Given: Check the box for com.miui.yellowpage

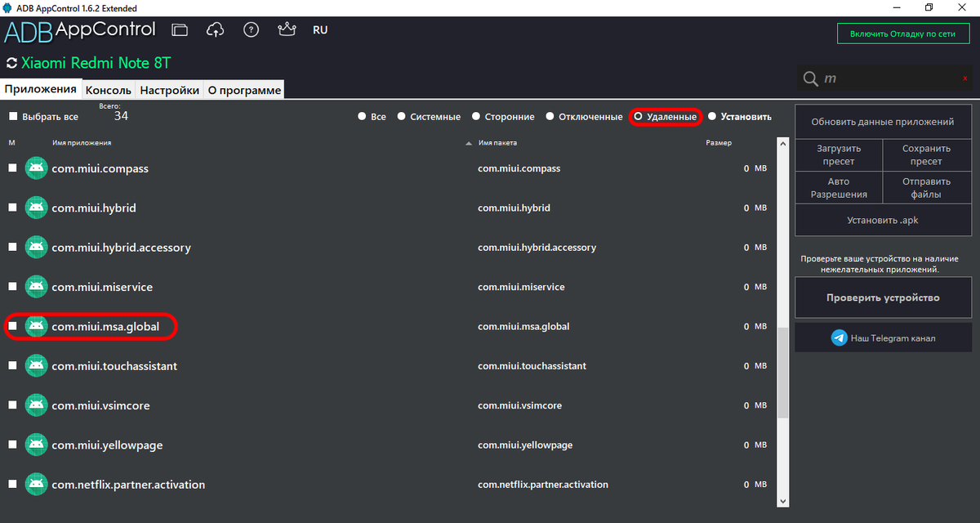Looking at the screenshot, I should [12, 445].
